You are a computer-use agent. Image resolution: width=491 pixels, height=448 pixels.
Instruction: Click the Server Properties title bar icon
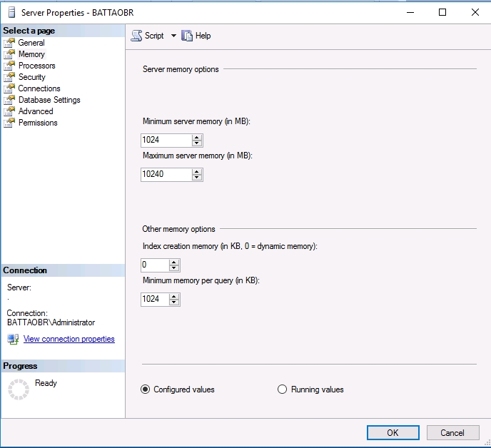point(11,13)
